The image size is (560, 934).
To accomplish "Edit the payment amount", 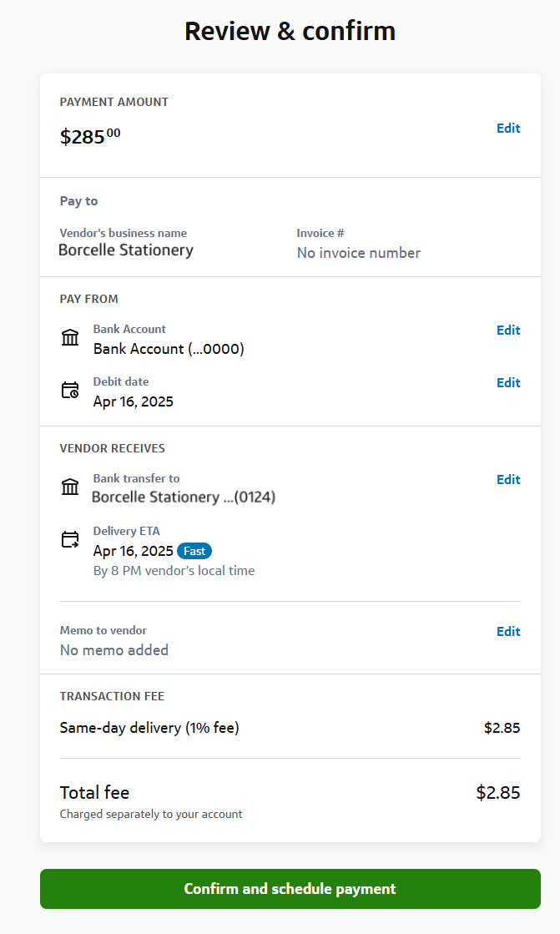I will [x=508, y=129].
